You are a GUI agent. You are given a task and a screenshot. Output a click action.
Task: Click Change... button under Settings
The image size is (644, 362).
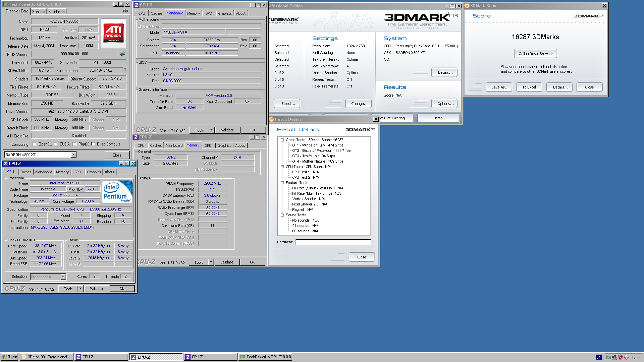pos(359,104)
